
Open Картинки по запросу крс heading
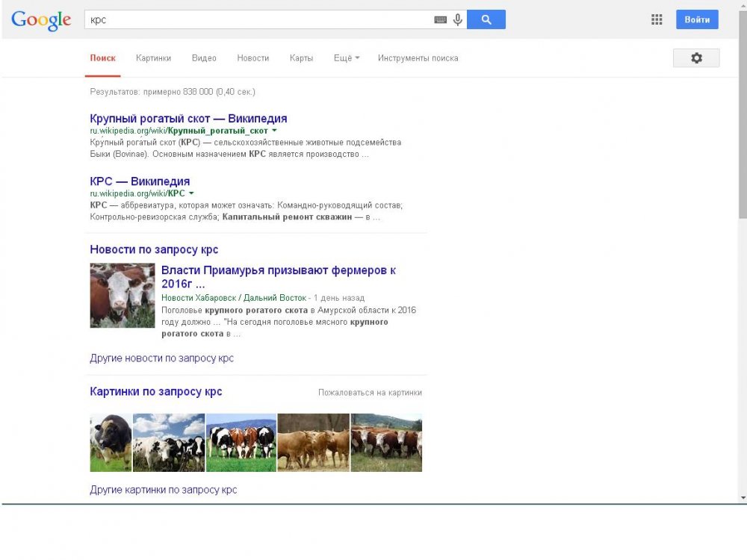click(x=156, y=391)
